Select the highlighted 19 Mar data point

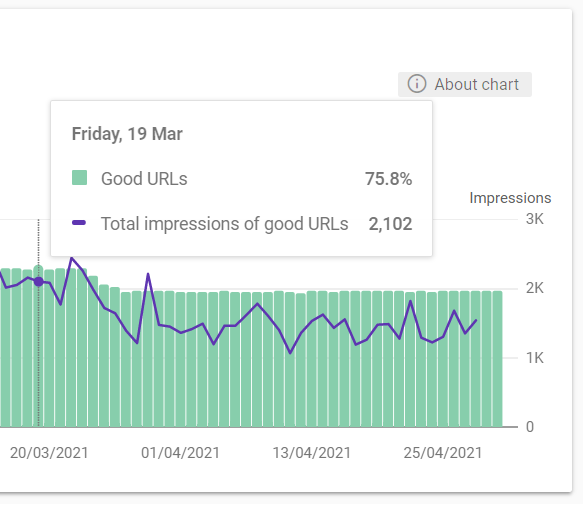pyautogui.click(x=39, y=282)
